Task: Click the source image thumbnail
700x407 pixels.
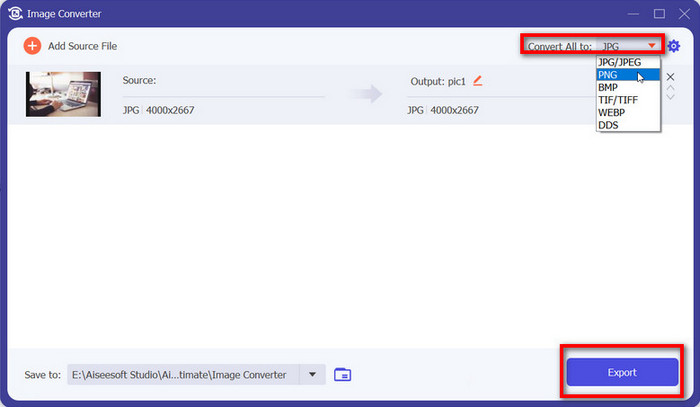Action: [63, 94]
